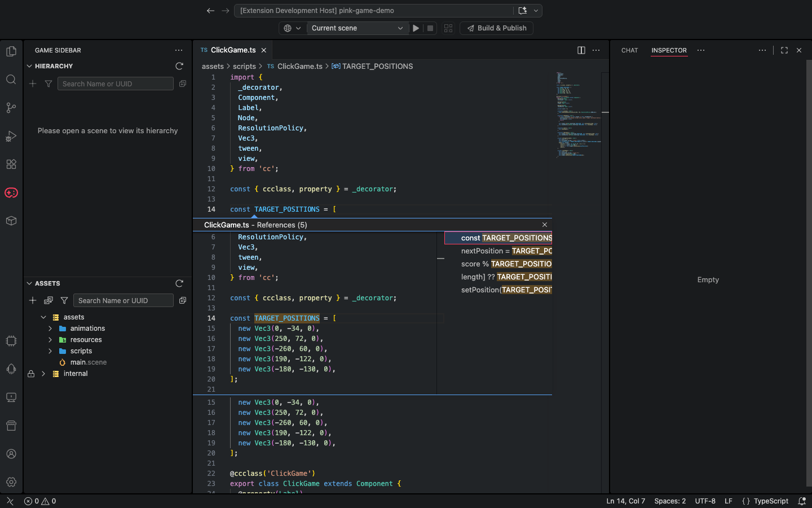The width and height of the screenshot is (812, 508).
Task: Collapse the assets root folder
Action: coord(43,317)
